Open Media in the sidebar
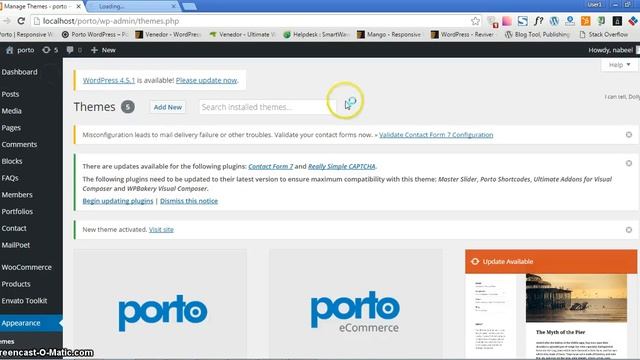 point(11,111)
